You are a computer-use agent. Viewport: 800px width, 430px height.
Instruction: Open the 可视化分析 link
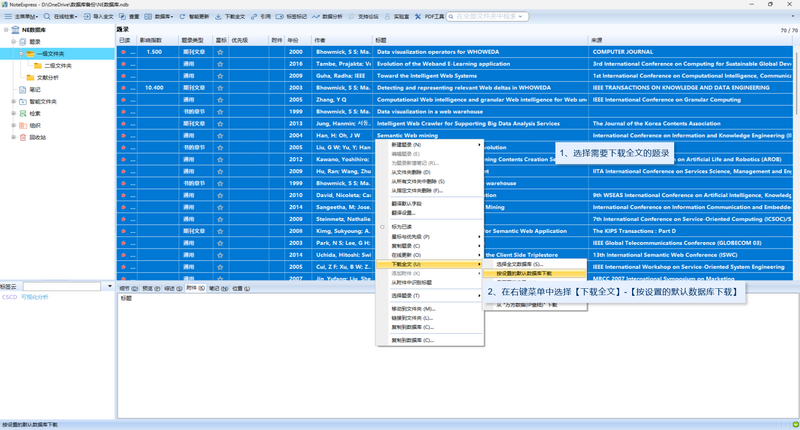(x=35, y=297)
